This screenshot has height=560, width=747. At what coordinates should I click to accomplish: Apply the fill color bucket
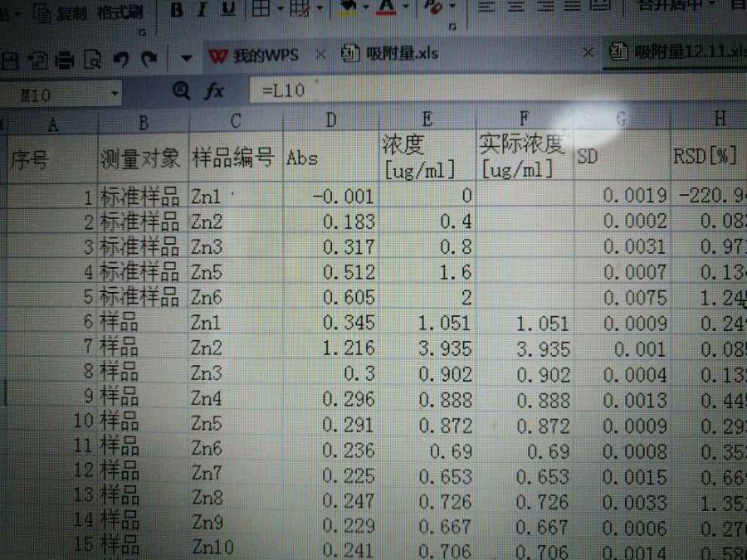[348, 7]
